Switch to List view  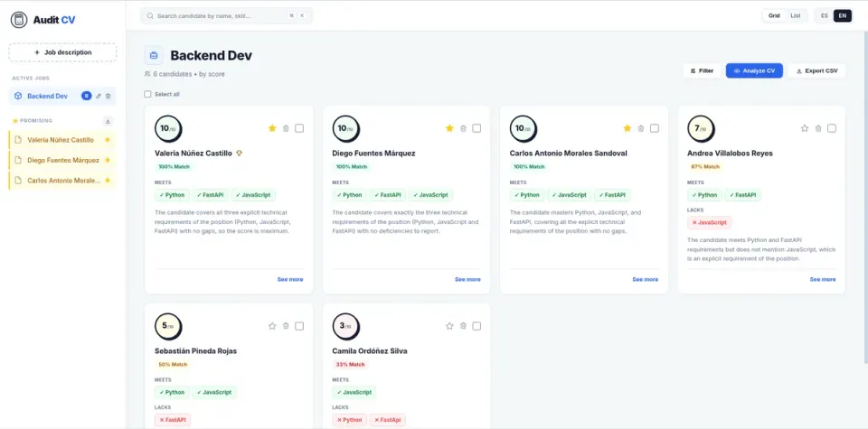[x=796, y=16]
